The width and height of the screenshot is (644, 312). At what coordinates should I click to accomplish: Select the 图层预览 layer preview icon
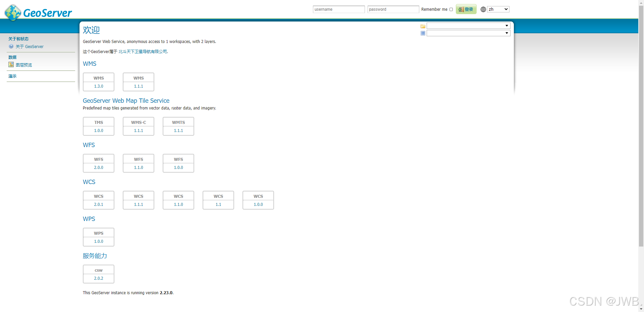point(11,64)
